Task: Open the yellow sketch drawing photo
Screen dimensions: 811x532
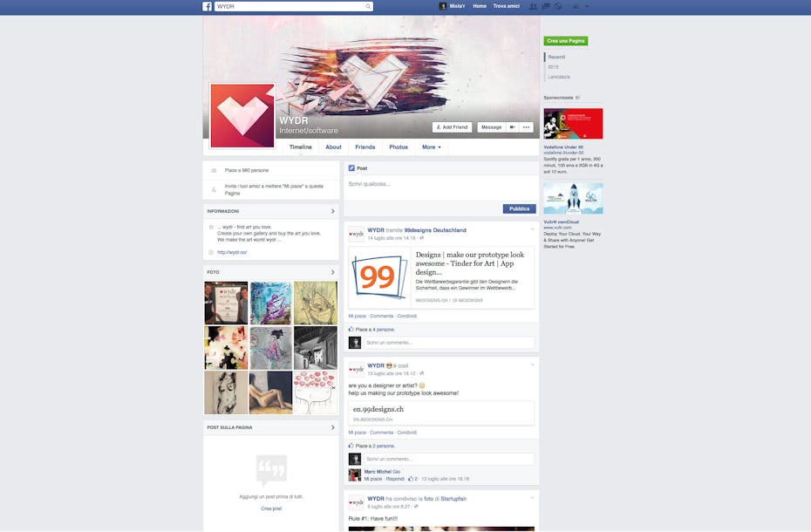Action: (316, 303)
